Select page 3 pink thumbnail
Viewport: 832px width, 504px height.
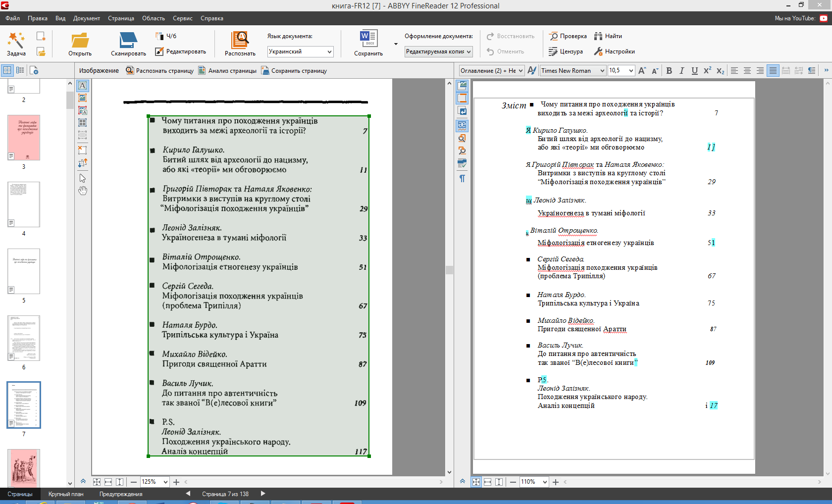[24, 138]
